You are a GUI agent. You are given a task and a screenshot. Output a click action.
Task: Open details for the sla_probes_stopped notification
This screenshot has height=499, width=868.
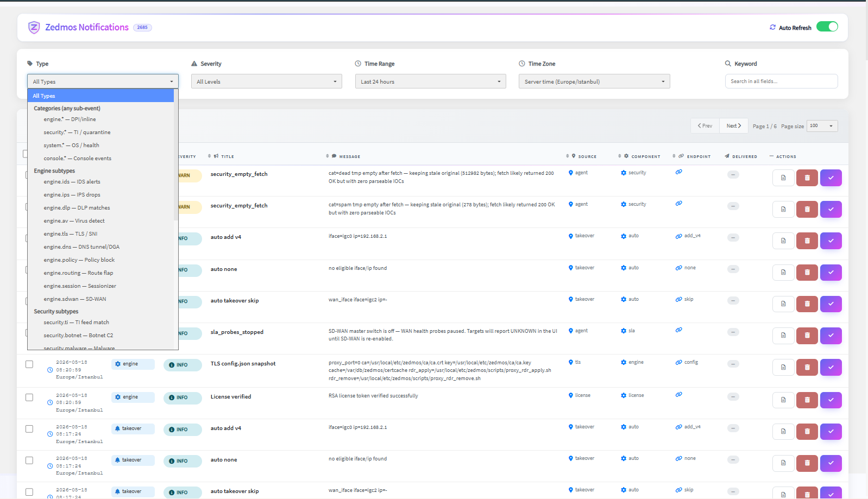(x=783, y=336)
